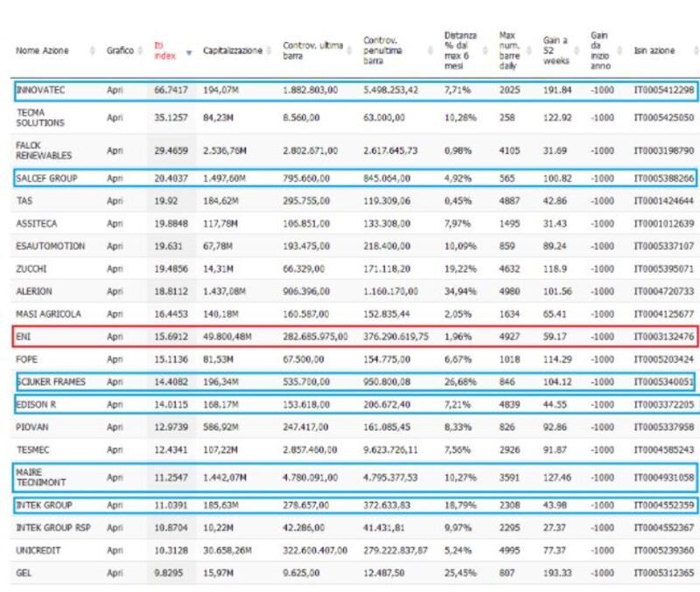The height and width of the screenshot is (592, 700).
Task: Select the TECMA SOLUTIONS stock name
Action: click(x=40, y=118)
